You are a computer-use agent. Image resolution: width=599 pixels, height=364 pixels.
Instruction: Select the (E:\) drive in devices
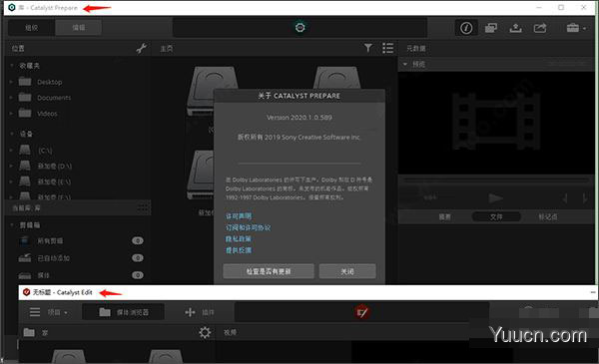click(54, 182)
